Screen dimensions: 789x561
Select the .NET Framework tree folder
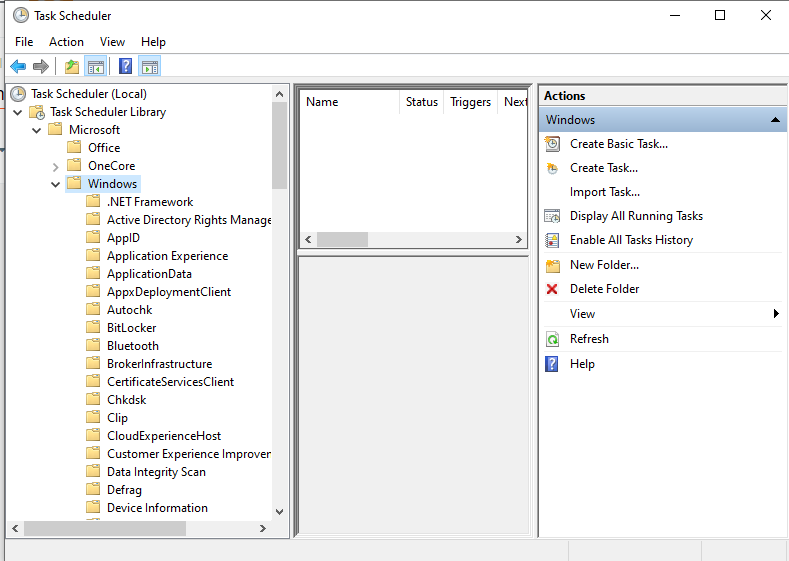coord(150,202)
